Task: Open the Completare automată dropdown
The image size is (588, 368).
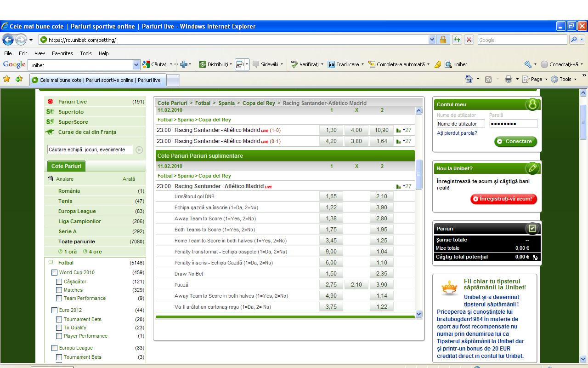Action: (x=428, y=64)
